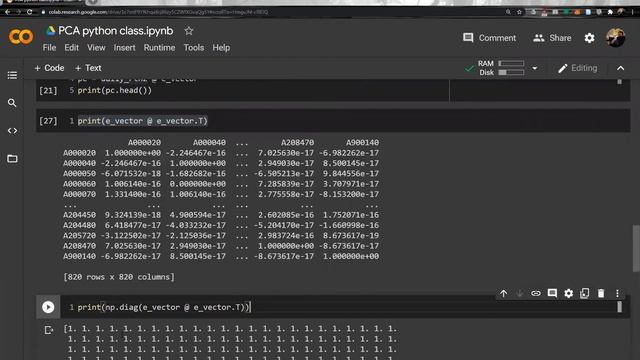Open the View menu
Image resolution: width=640 pixels, height=360 pixels.
click(96, 48)
